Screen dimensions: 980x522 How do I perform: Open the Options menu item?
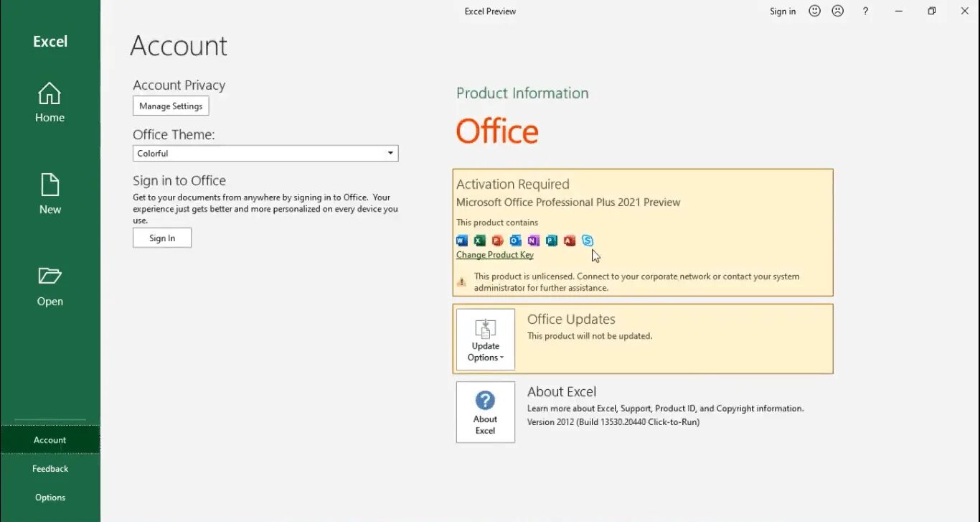(x=50, y=497)
